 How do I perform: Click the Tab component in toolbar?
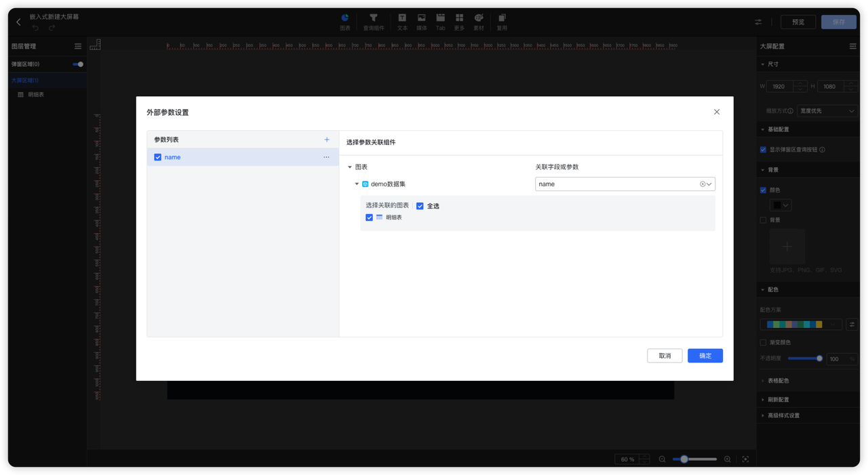point(440,18)
